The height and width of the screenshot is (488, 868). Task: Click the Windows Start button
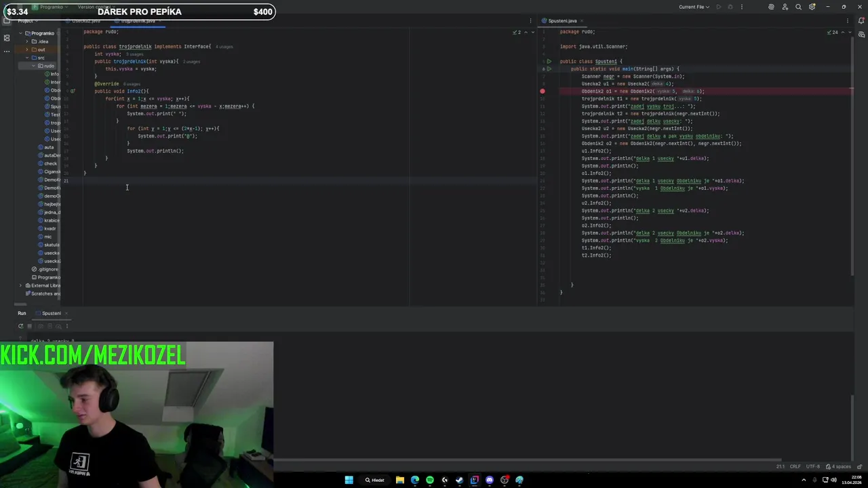click(349, 480)
